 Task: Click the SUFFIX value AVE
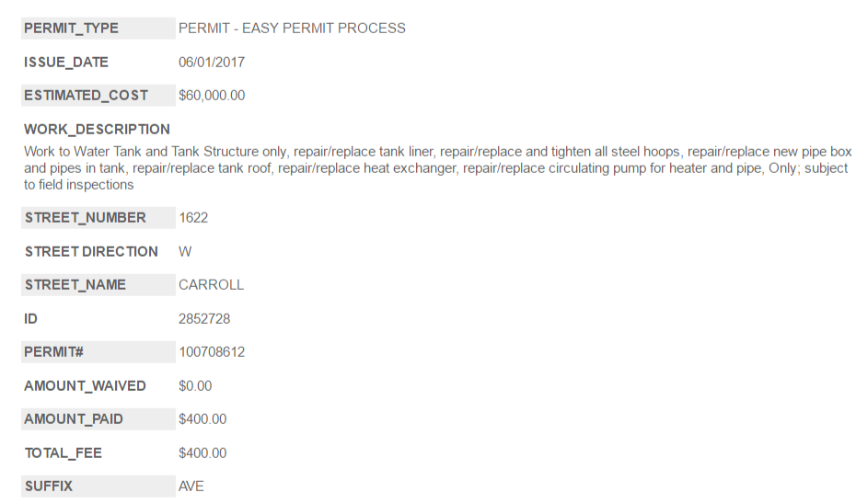point(191,486)
